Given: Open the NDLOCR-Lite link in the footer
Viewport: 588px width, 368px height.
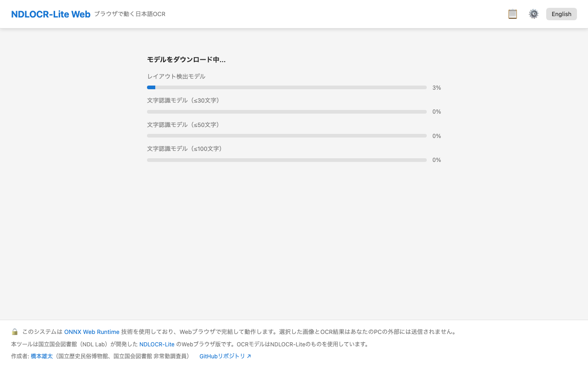Looking at the screenshot, I should tap(157, 344).
